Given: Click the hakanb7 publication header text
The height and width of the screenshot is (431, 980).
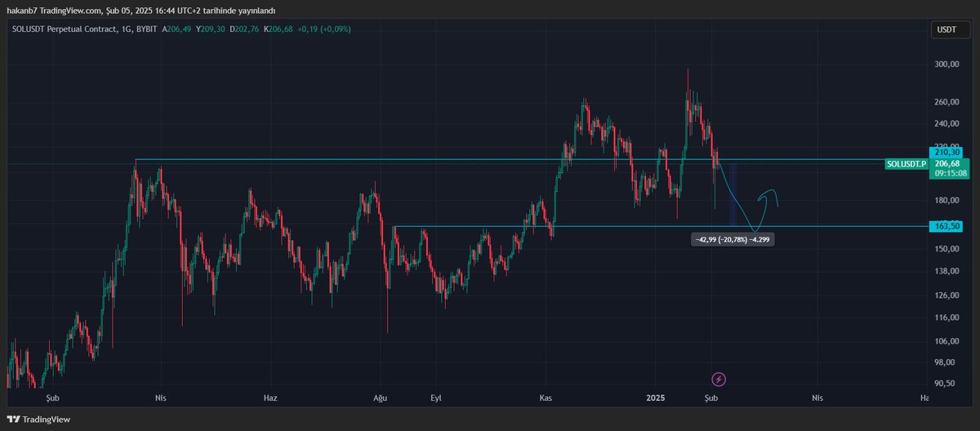Looking at the screenshot, I should pos(143,10).
